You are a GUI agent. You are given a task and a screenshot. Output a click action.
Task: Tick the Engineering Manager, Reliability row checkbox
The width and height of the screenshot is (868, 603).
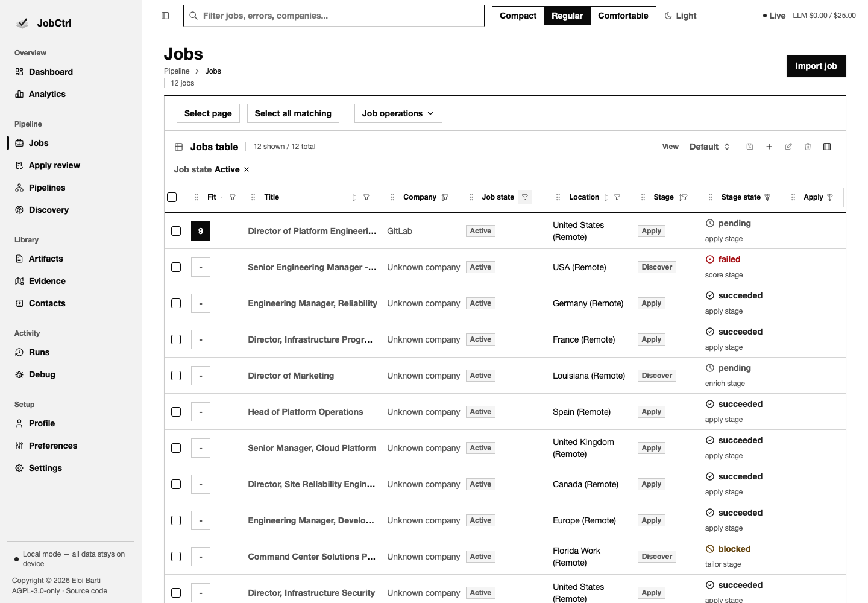click(x=176, y=303)
